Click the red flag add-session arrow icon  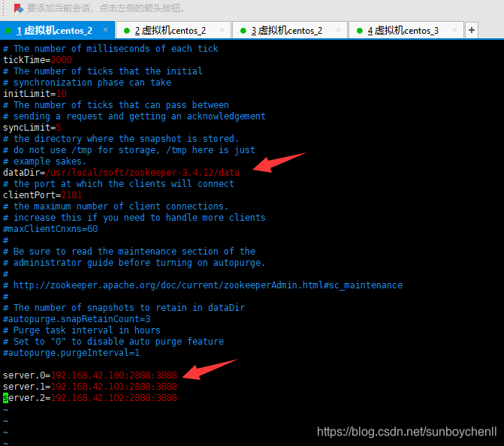point(19,8)
